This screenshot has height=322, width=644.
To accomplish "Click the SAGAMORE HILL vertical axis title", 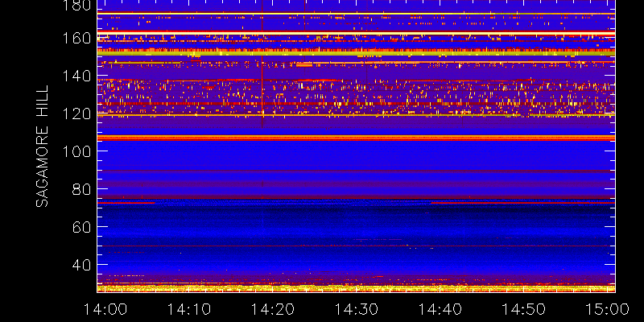I will 42,147.
